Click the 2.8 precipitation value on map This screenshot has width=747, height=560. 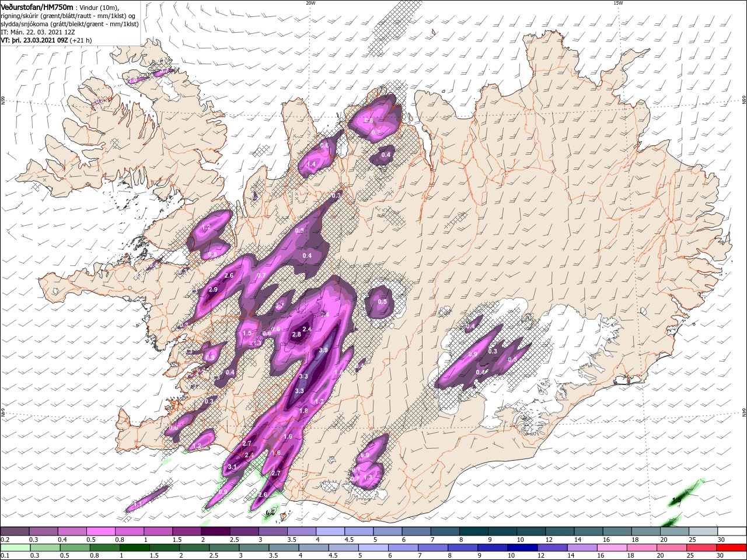[296, 334]
